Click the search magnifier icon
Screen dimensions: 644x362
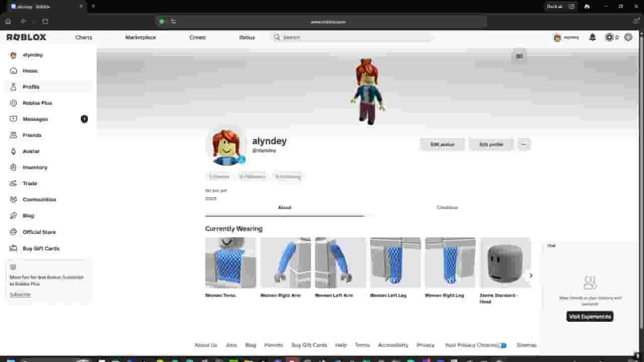pos(277,37)
